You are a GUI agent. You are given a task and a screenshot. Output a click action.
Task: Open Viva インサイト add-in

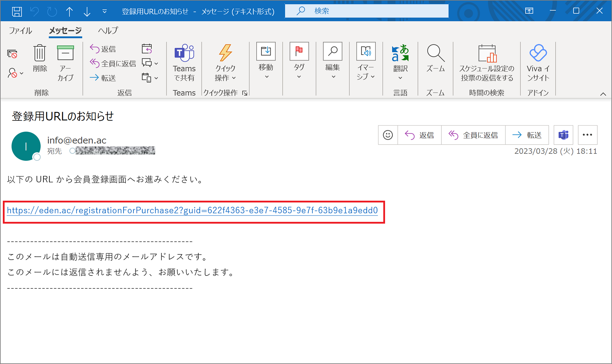[538, 63]
